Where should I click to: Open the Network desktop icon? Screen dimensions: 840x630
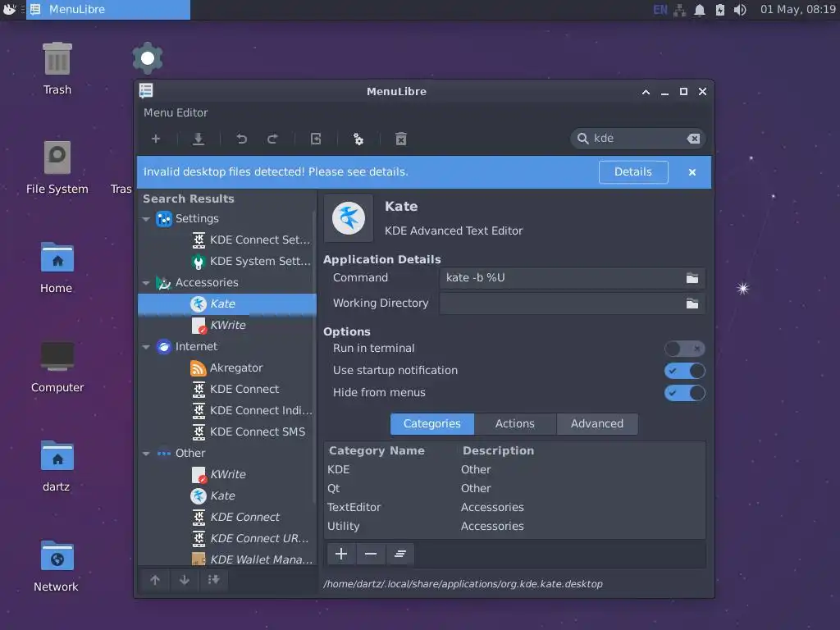57,565
